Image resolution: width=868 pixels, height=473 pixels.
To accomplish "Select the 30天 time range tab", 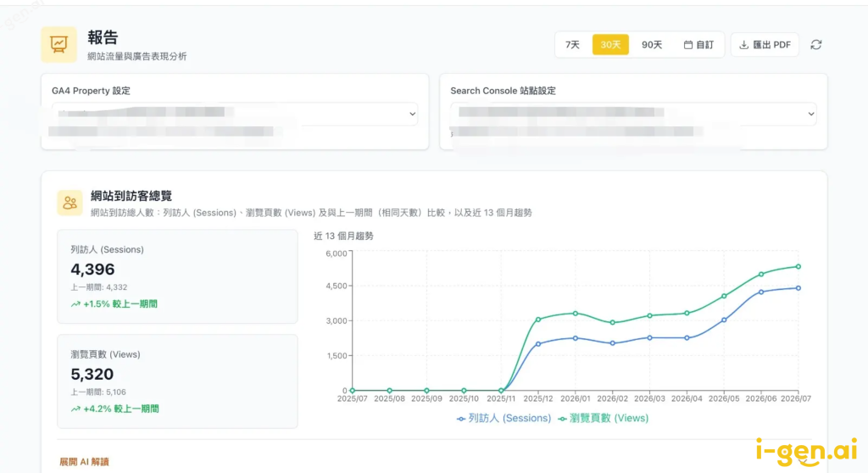I will tap(610, 45).
